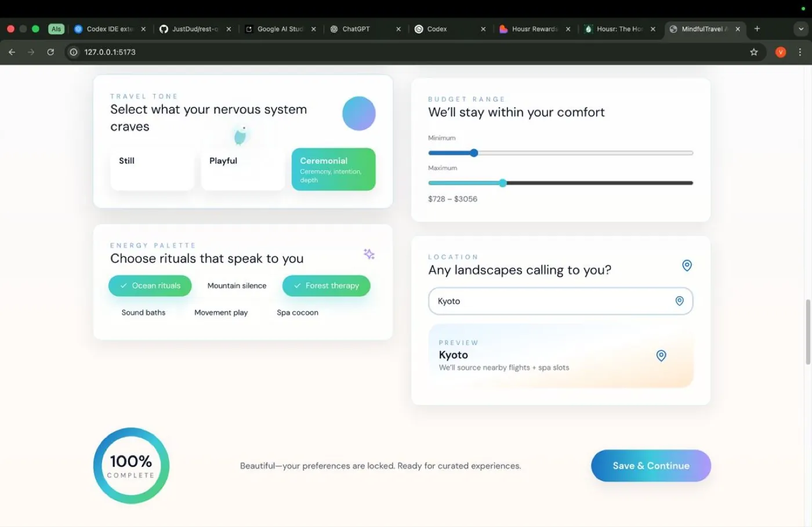This screenshot has width=812, height=527.
Task: Select the Mountain silence ritual
Action: point(237,286)
